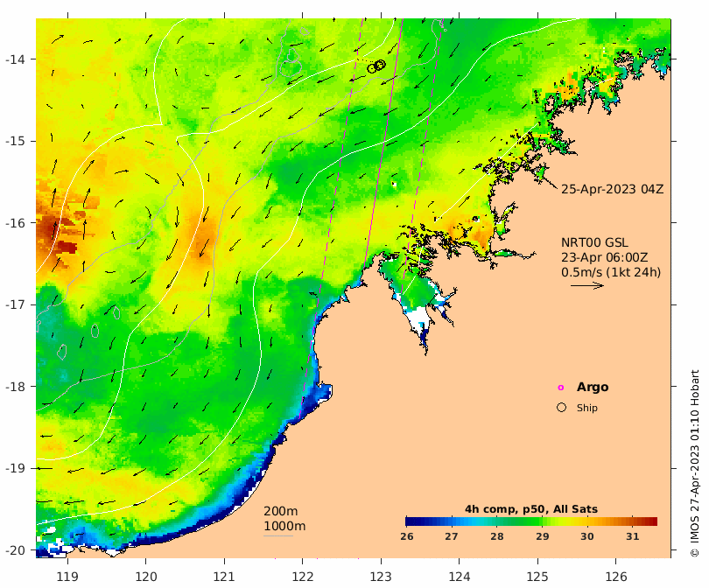Click the IMOS copyright timestamp text
This screenshot has width=709, height=588.
point(694,463)
